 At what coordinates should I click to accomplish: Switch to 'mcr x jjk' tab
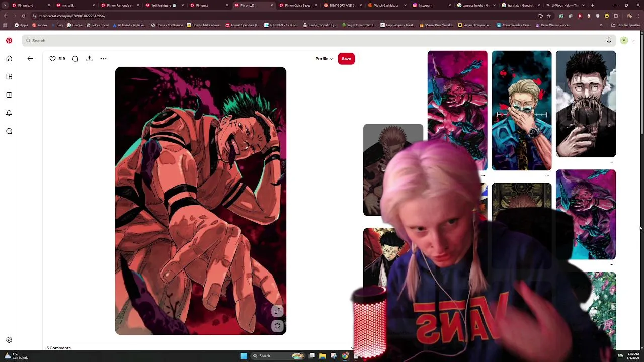click(x=74, y=5)
